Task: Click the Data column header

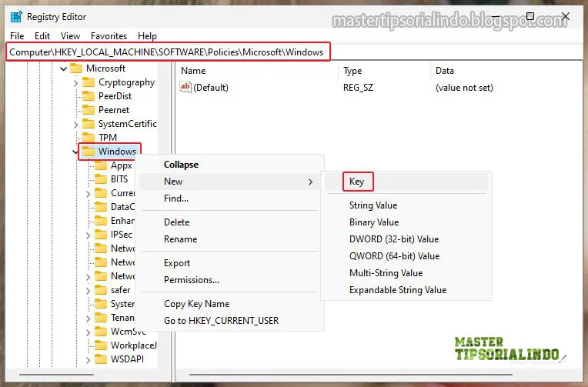Action: point(506,71)
